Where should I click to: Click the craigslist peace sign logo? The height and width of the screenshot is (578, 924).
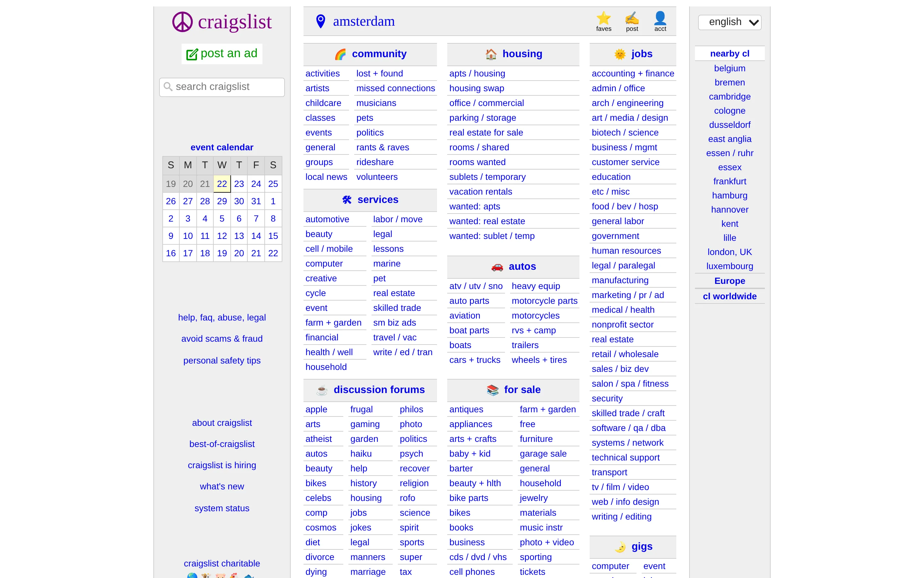183,22
